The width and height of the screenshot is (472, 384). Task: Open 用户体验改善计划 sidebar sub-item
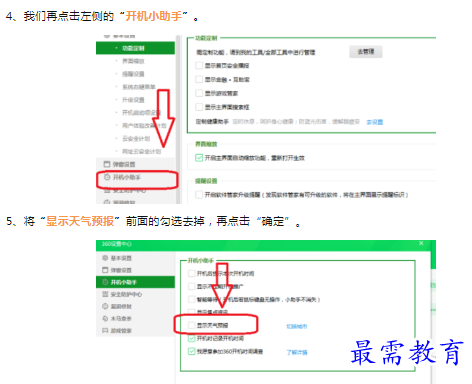coord(144,126)
